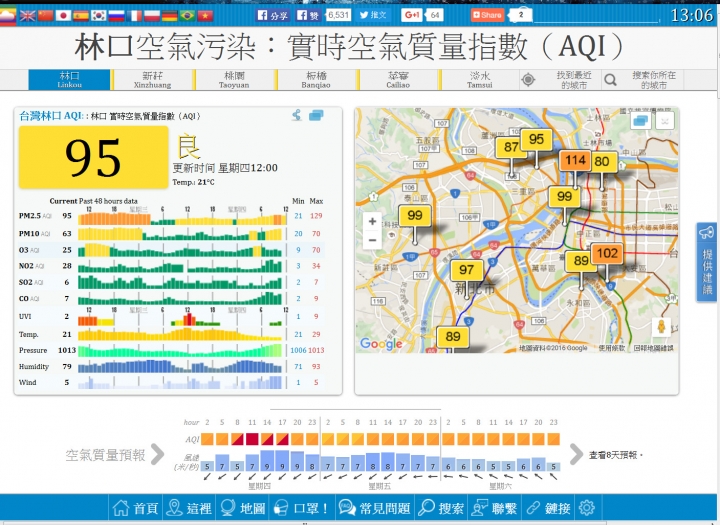The height and width of the screenshot is (525, 720).
Task: Zoom out on the map
Action: point(372,240)
